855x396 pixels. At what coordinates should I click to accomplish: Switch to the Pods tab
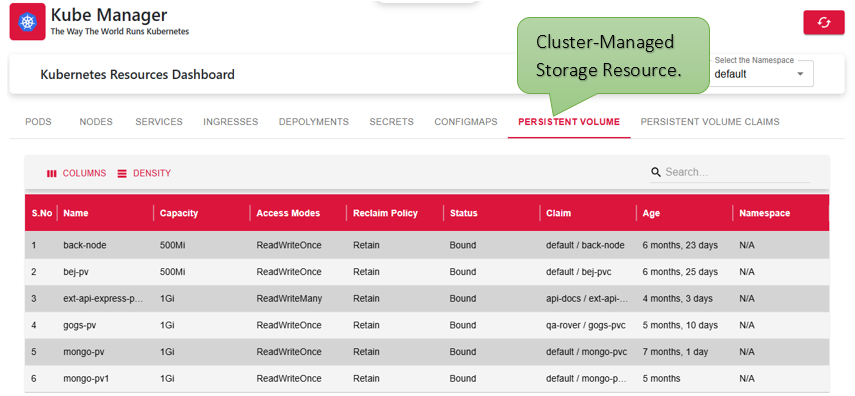38,122
